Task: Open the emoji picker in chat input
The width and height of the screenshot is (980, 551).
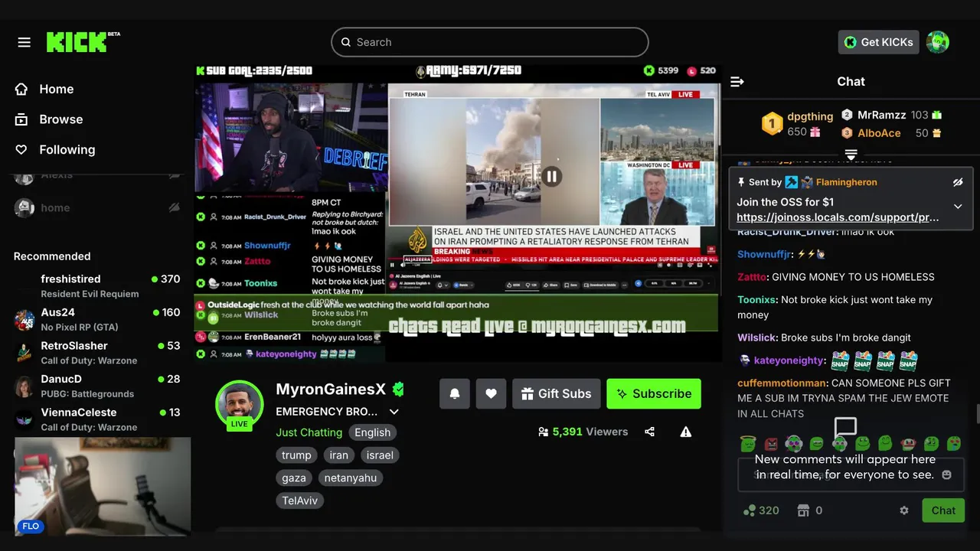Action: (946, 475)
